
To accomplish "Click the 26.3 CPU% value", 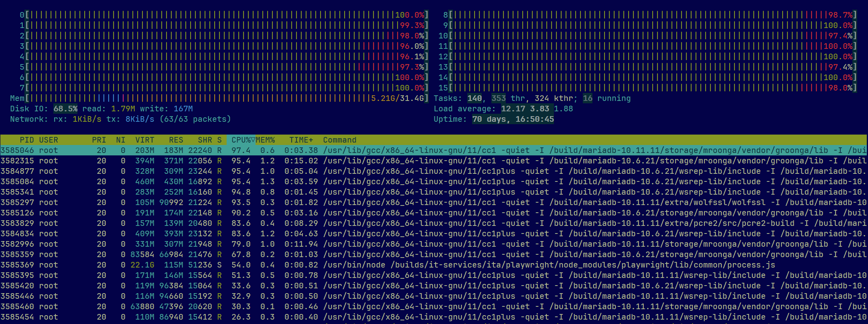I will 241,317.
